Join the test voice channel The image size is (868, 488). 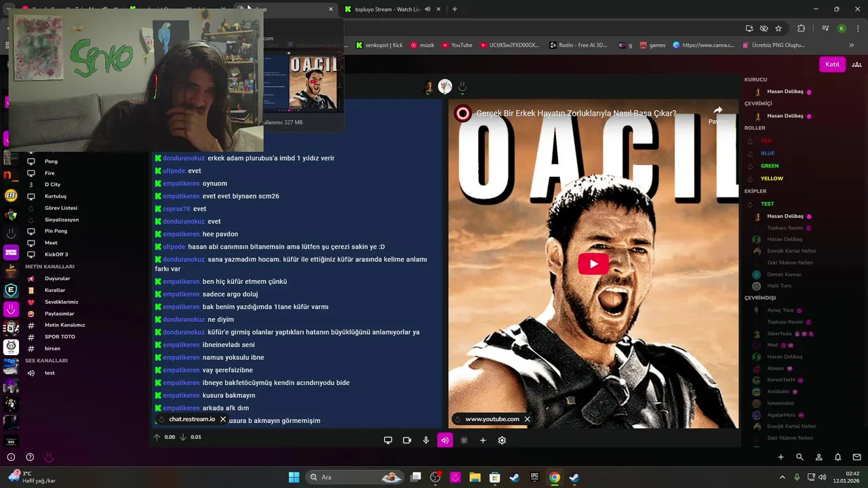(50, 373)
